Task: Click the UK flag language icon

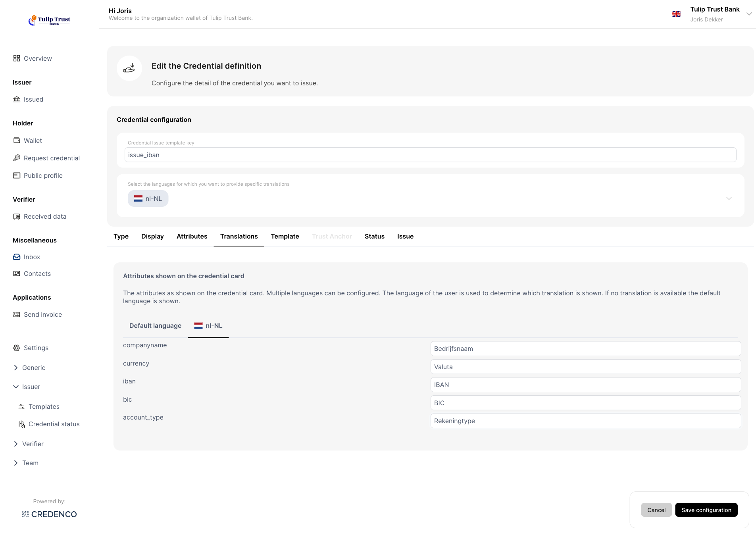Action: [x=676, y=14]
